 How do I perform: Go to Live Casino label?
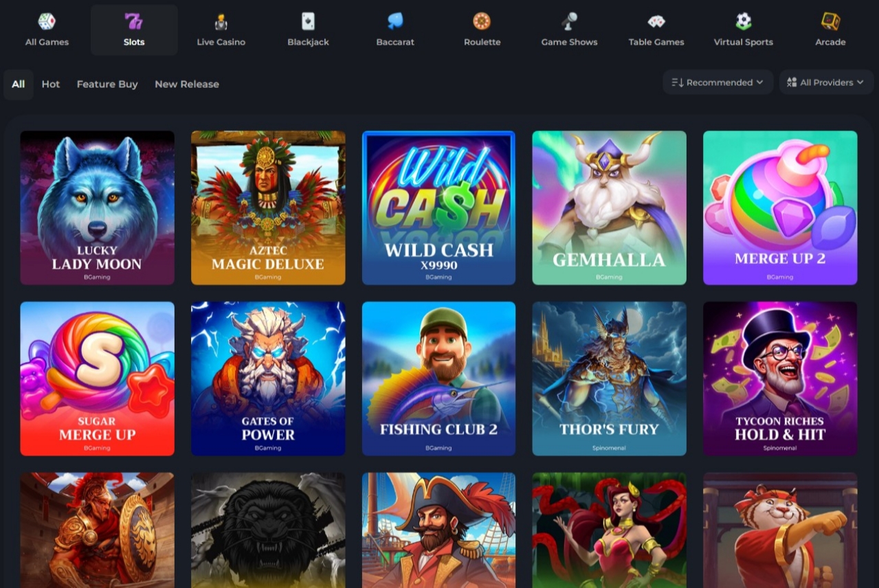click(221, 42)
